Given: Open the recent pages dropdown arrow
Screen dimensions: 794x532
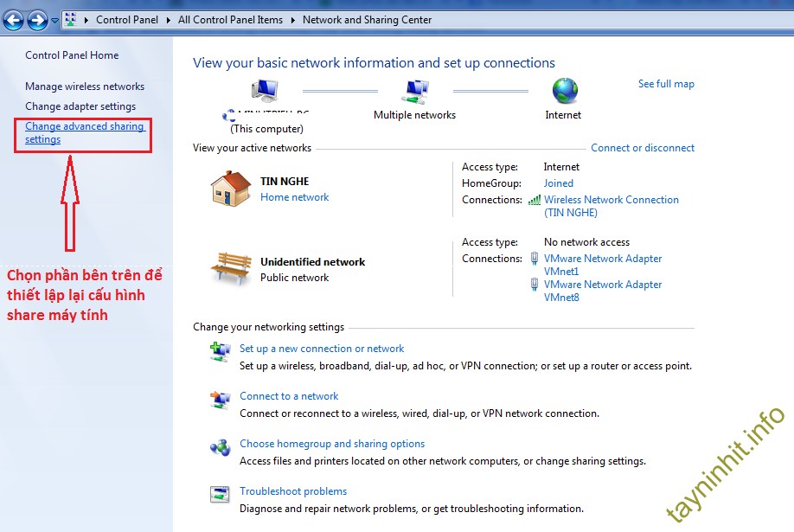Looking at the screenshot, I should pos(55,20).
